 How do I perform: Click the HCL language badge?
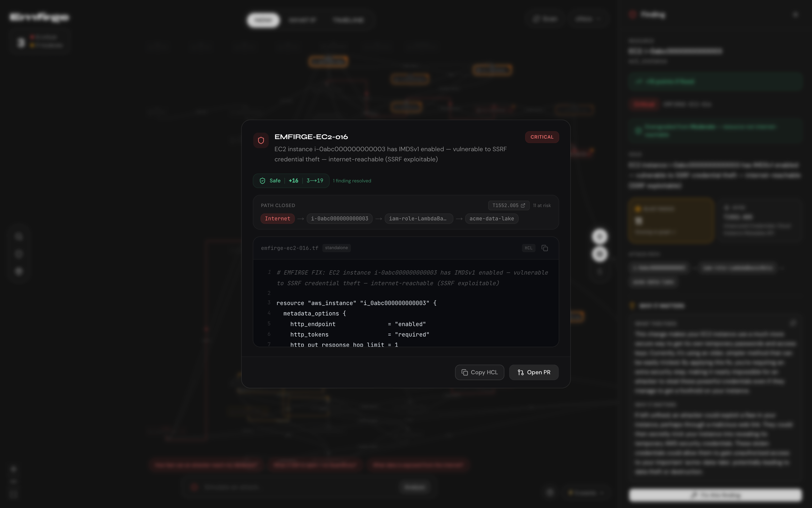tap(528, 248)
